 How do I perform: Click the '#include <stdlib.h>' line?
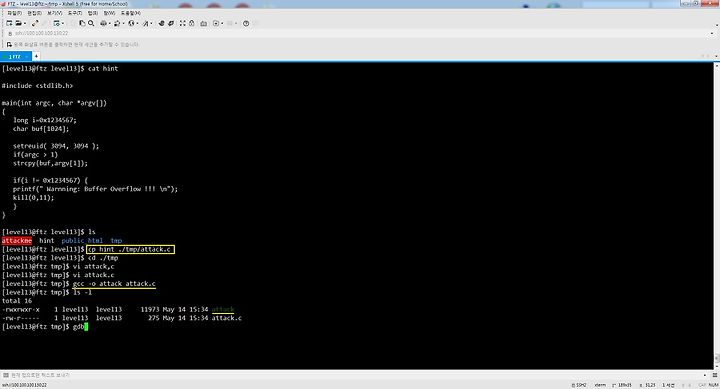37,86
